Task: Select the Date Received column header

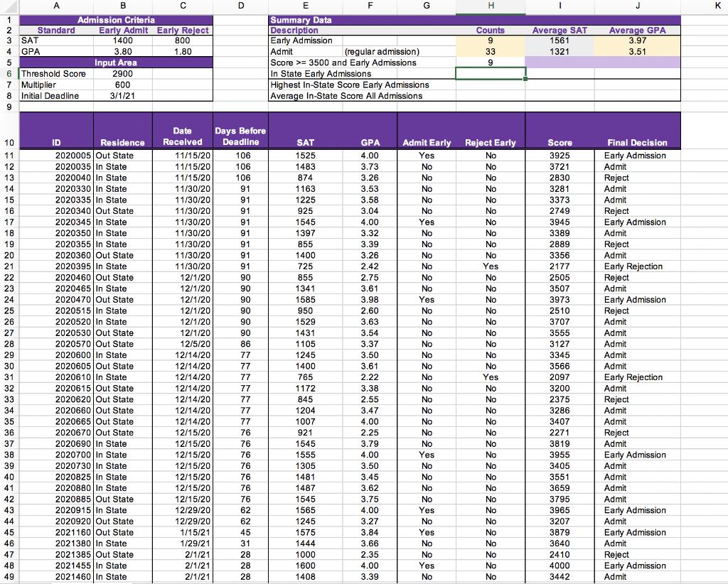Action: 183,131
